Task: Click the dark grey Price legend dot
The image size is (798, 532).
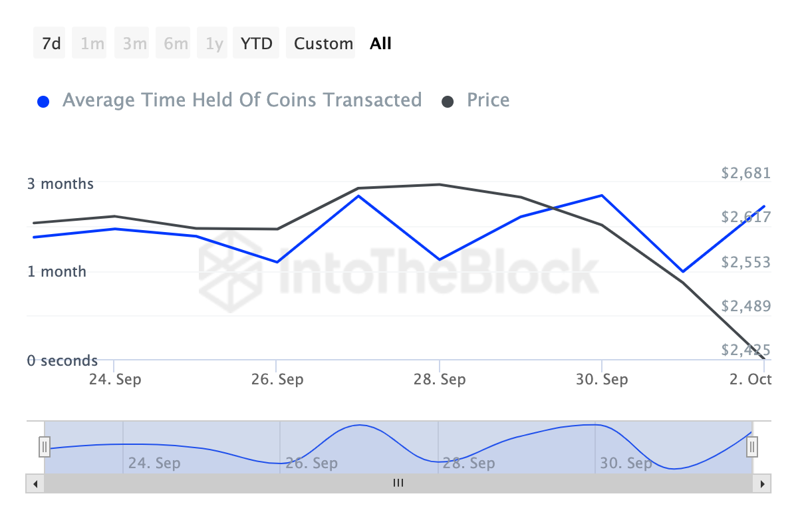Action: pos(448,102)
